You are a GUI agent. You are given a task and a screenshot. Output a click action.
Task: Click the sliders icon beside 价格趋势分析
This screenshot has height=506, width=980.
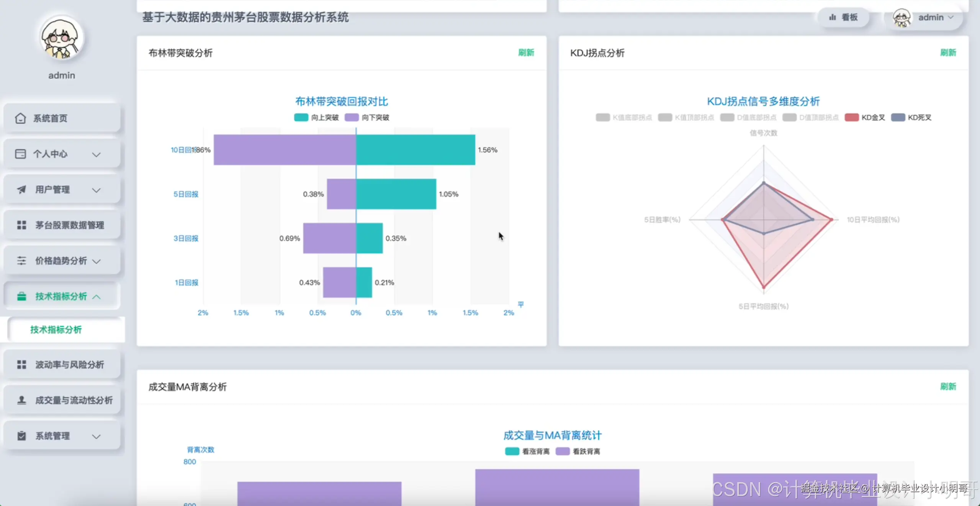tap(22, 261)
